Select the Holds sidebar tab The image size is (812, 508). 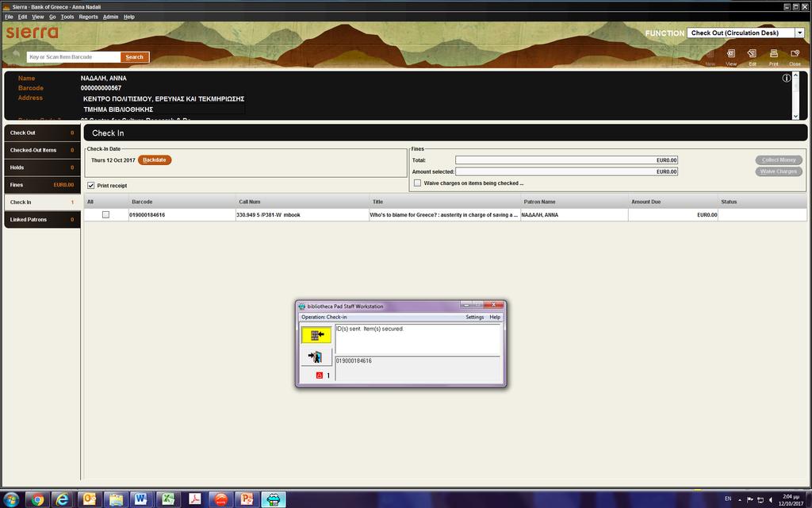pos(42,167)
